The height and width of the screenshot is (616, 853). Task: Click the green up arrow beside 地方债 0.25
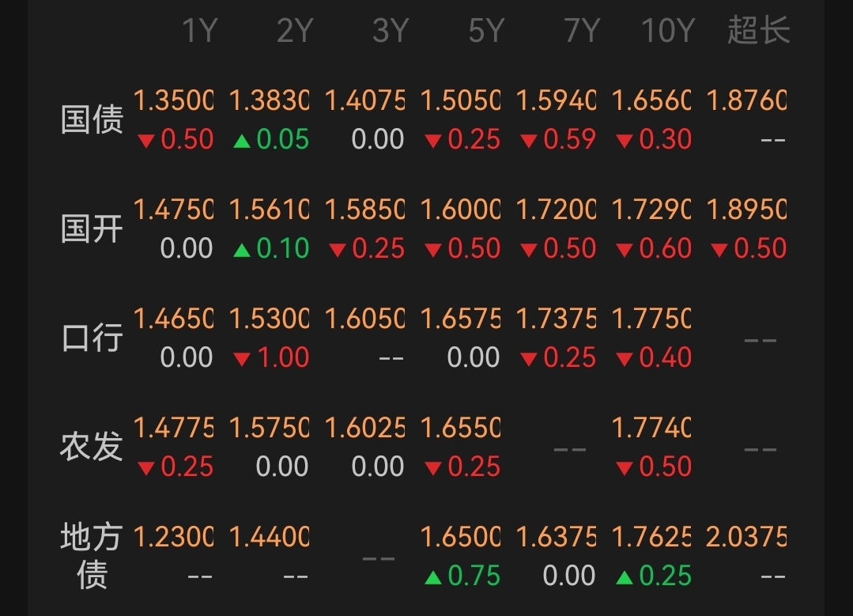[625, 577]
